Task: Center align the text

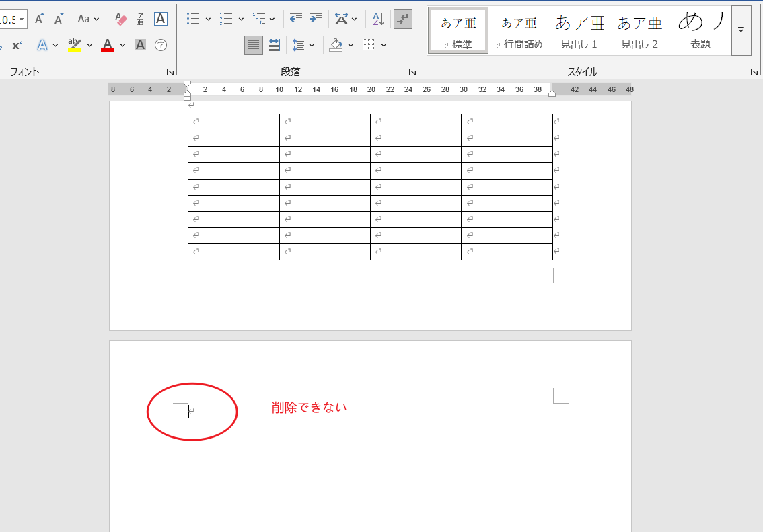Action: tap(213, 45)
